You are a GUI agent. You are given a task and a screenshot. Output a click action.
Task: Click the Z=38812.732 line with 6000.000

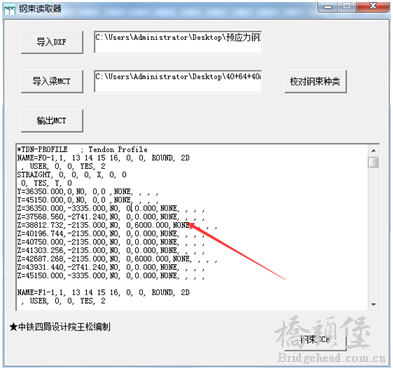coord(117,225)
